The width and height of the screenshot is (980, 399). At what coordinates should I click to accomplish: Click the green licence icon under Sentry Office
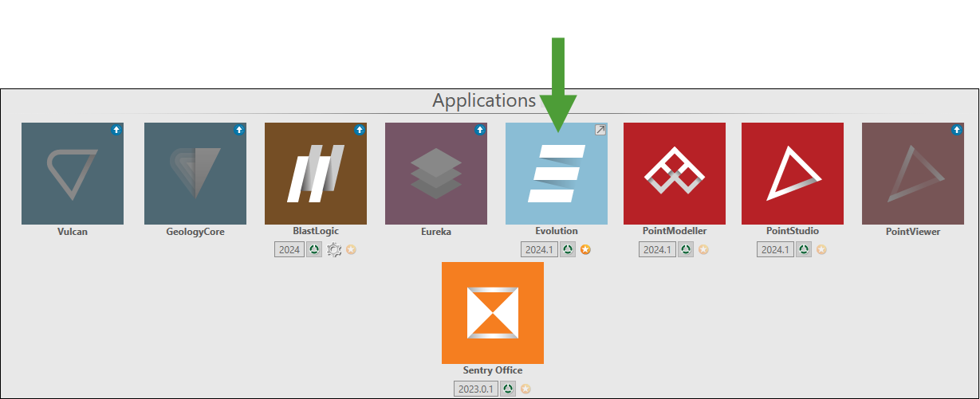508,389
